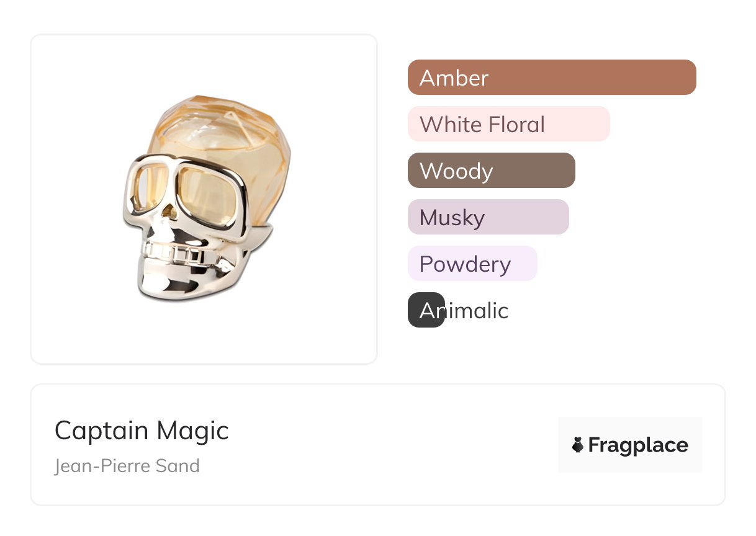Click the skull's right goggle lens

pos(208,194)
